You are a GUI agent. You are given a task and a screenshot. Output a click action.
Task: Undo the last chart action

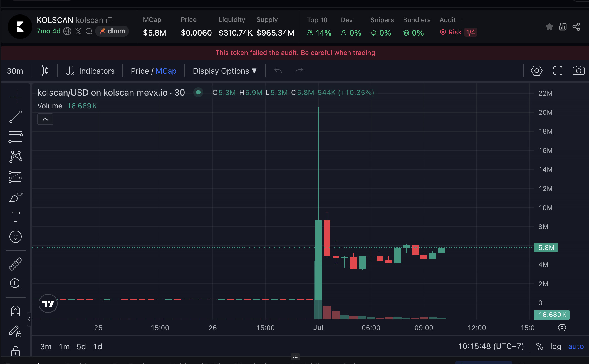[x=278, y=71]
